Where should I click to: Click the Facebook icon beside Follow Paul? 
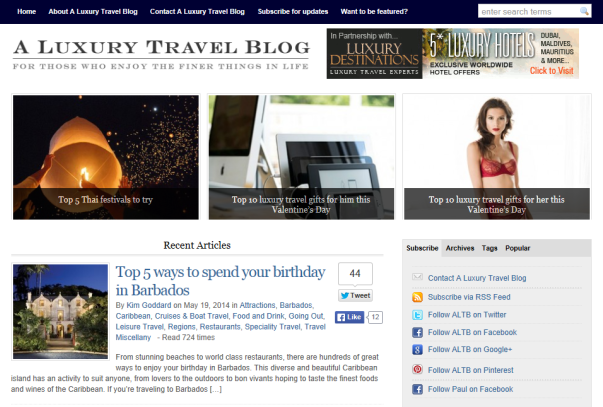pos(417,389)
